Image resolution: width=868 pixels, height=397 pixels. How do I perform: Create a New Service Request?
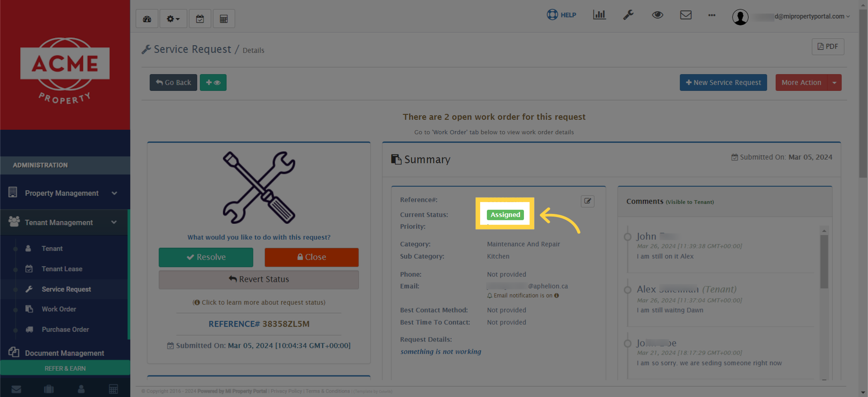point(723,82)
